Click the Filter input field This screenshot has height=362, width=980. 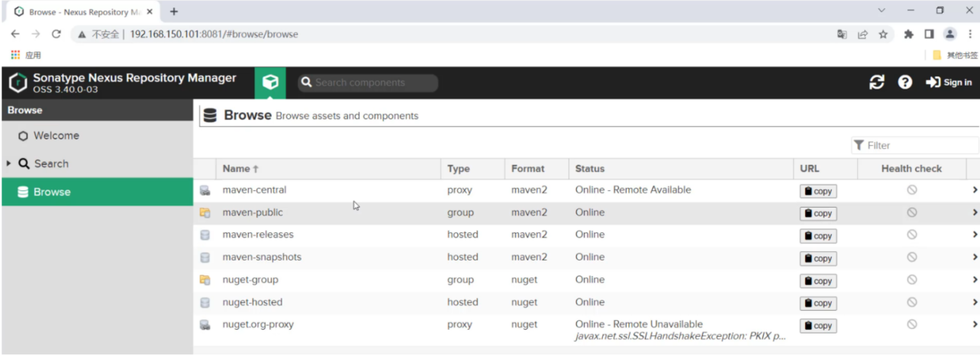pyautogui.click(x=920, y=145)
